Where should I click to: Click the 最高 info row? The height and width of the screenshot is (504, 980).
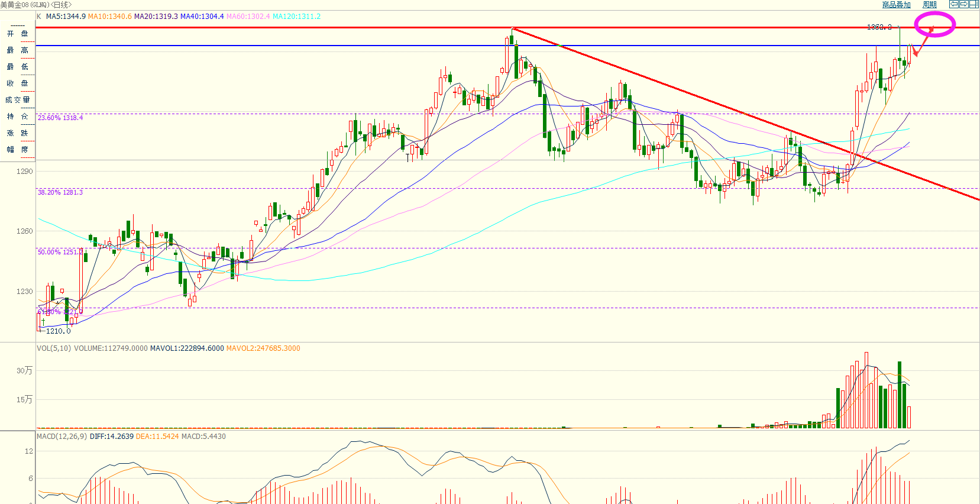[18, 50]
